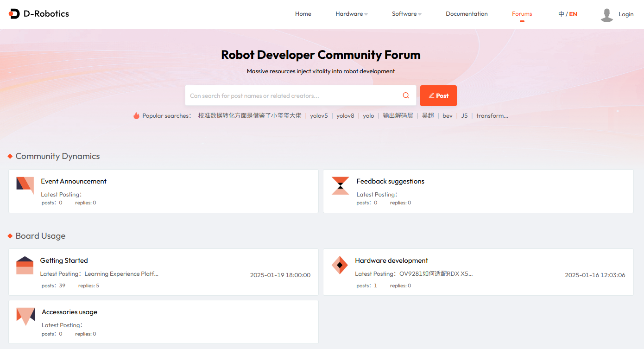Expand the Software dropdown menu

(x=407, y=14)
